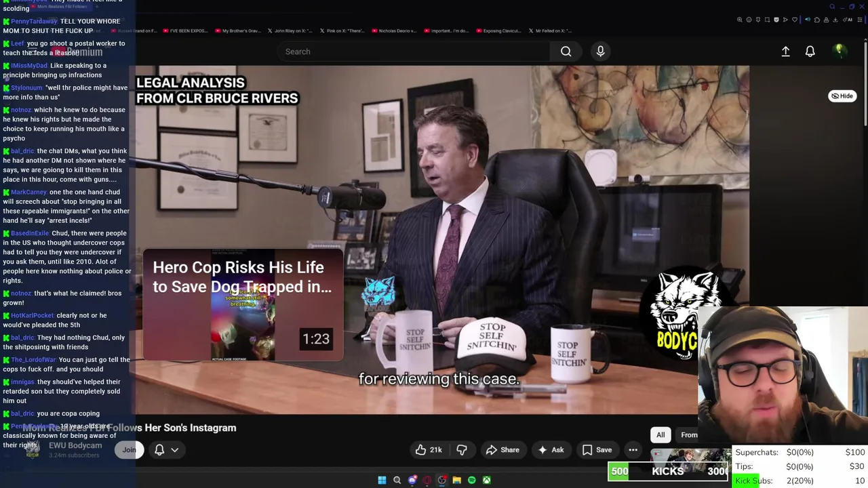This screenshot has width=868, height=488.
Task: Select the All filter chip
Action: coord(660,435)
